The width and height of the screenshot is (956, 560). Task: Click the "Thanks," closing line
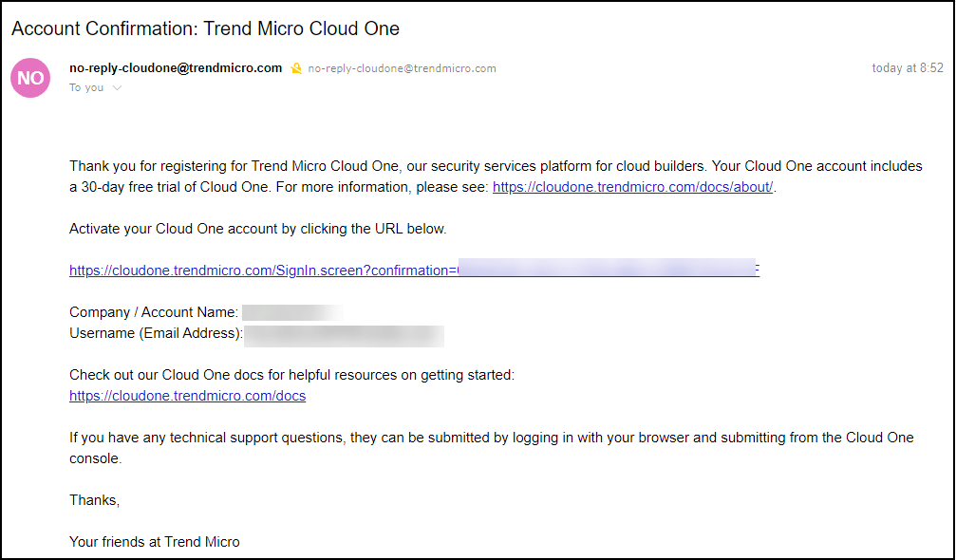pos(95,500)
